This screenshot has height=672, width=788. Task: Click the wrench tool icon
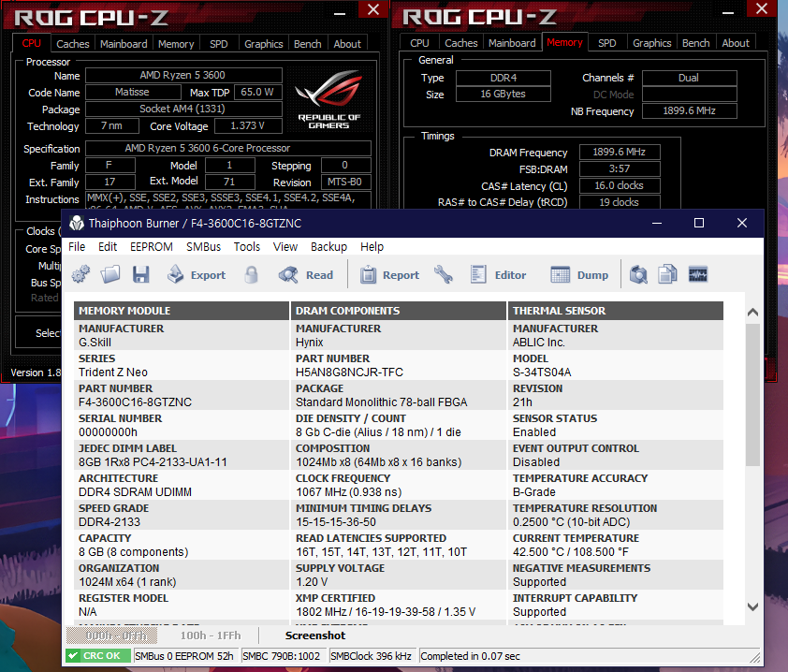point(444,274)
